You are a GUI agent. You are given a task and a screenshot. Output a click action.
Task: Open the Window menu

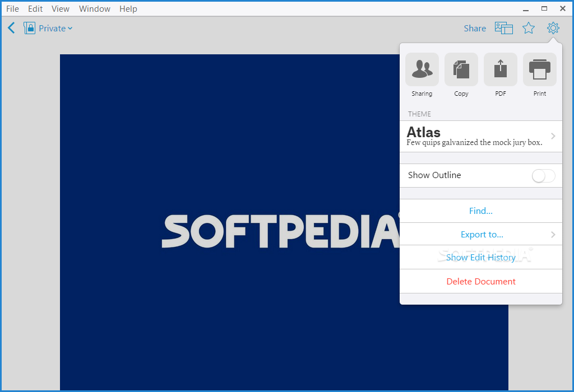[94, 9]
